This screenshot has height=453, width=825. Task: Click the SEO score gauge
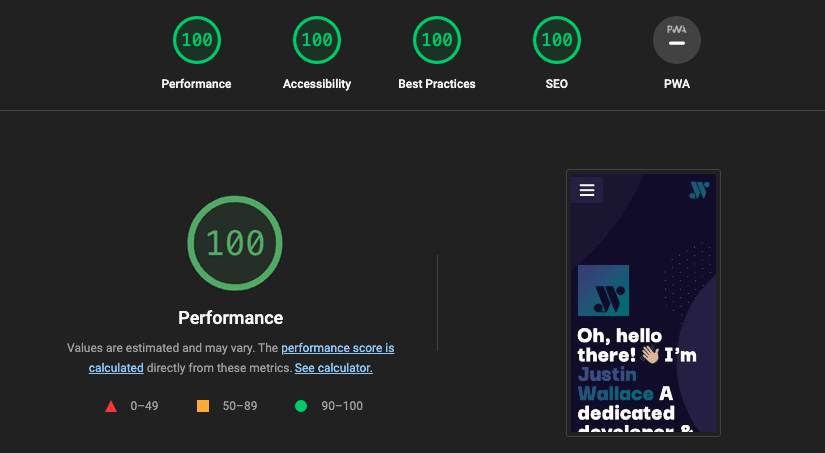557,41
